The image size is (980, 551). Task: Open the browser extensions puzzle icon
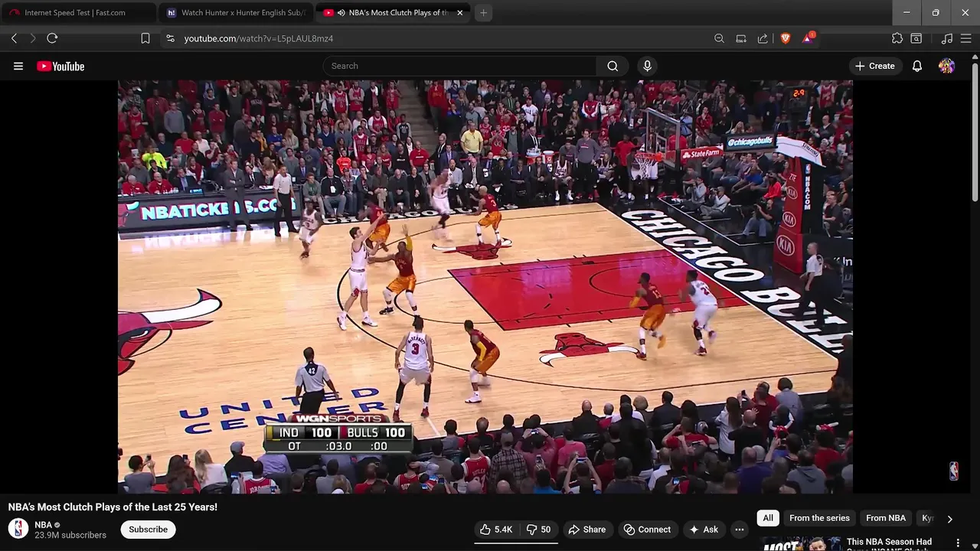pyautogui.click(x=897, y=38)
